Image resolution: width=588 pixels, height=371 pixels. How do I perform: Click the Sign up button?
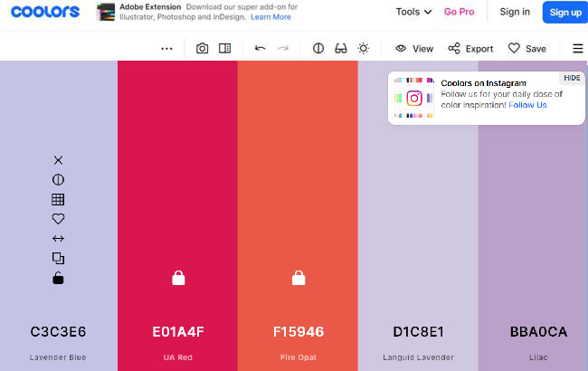point(565,12)
